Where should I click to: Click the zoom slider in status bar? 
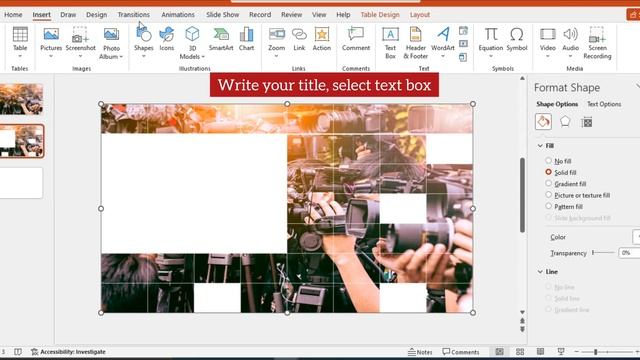[607, 351]
